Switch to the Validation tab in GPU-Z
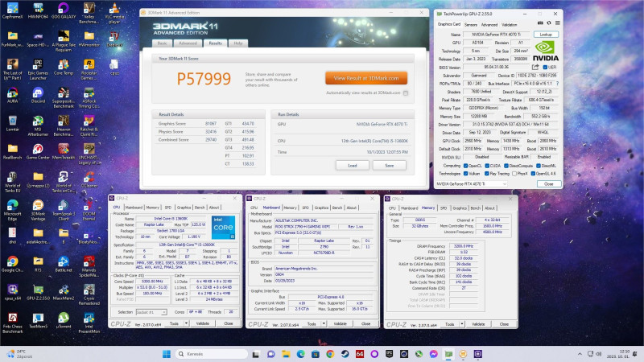Image resolution: width=644 pixels, height=362 pixels. pyautogui.click(x=509, y=25)
